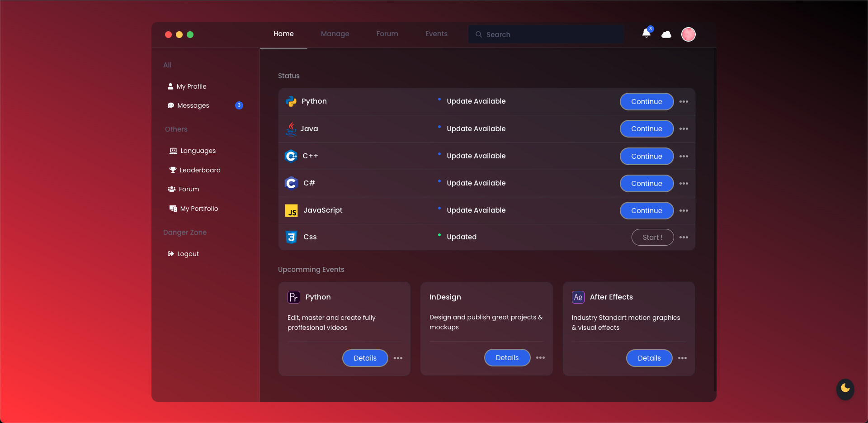
Task: Click the user avatar profile picture
Action: (x=688, y=34)
